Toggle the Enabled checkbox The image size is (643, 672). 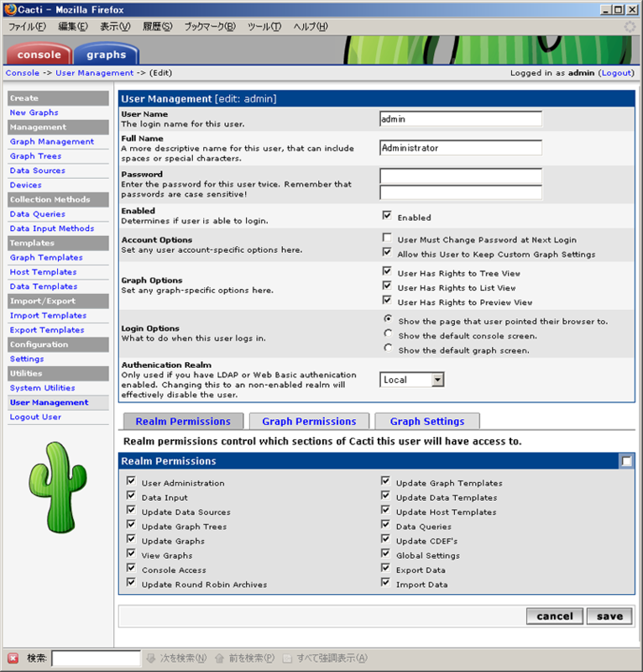pyautogui.click(x=387, y=215)
